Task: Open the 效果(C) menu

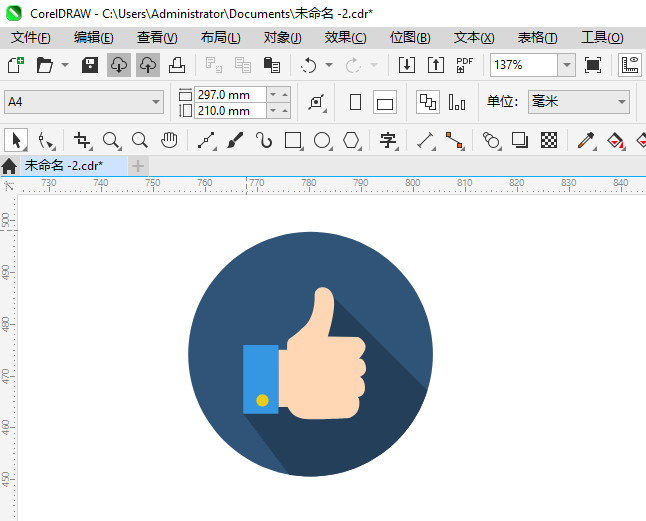Action: (x=345, y=37)
